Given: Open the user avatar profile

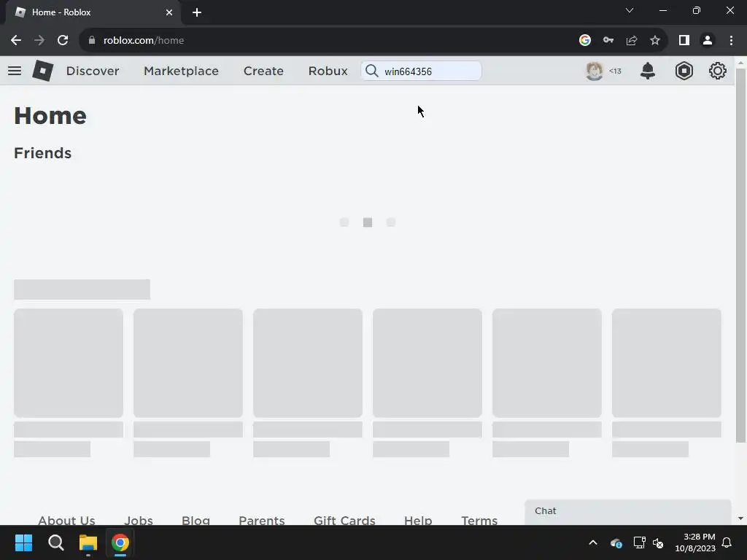Looking at the screenshot, I should [594, 71].
